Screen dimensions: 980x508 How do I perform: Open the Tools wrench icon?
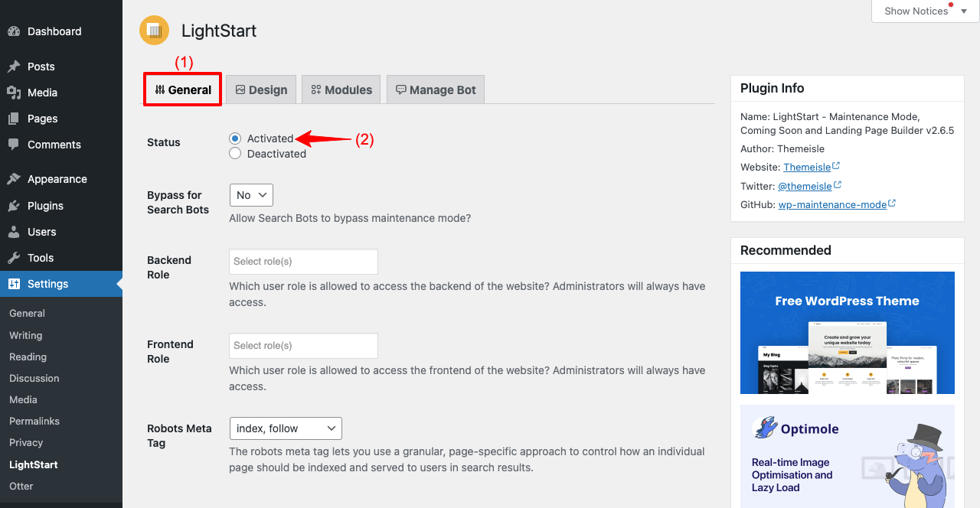tap(14, 258)
